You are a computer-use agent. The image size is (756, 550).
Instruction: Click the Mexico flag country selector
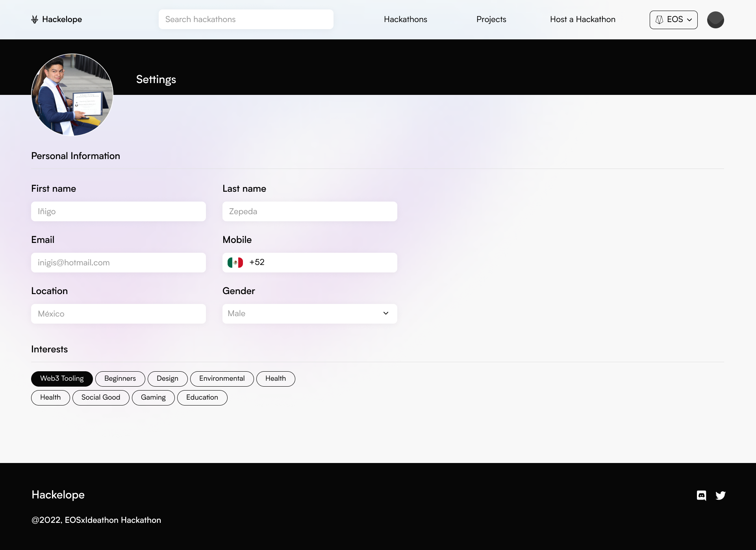coord(235,263)
